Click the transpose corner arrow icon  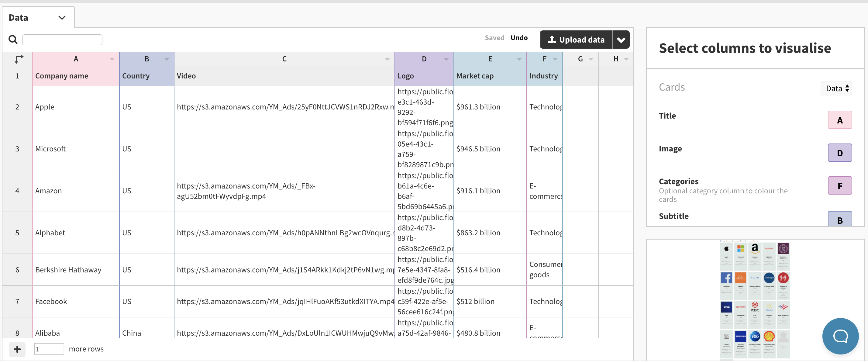coord(19,59)
